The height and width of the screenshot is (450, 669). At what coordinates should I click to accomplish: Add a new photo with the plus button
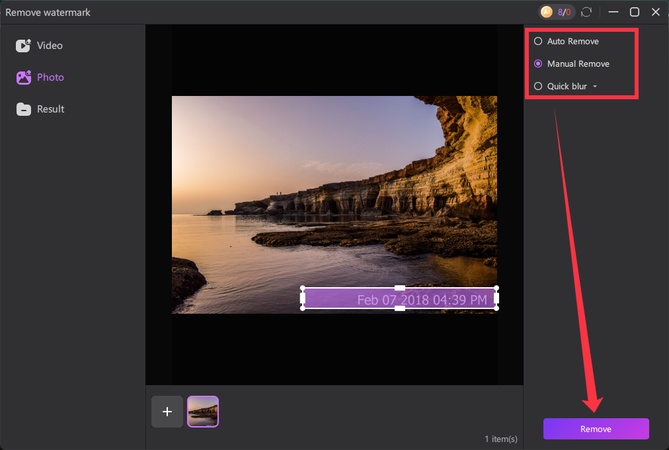pos(167,412)
